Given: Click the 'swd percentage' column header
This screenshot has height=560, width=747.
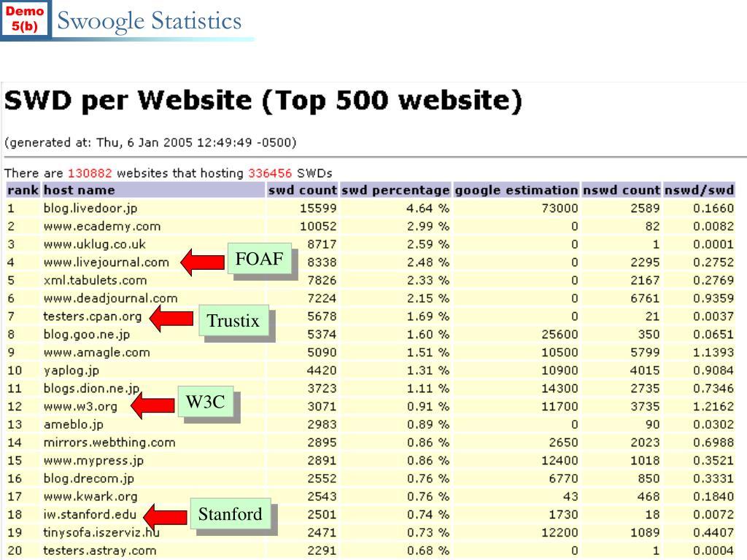Looking at the screenshot, I should (395, 190).
